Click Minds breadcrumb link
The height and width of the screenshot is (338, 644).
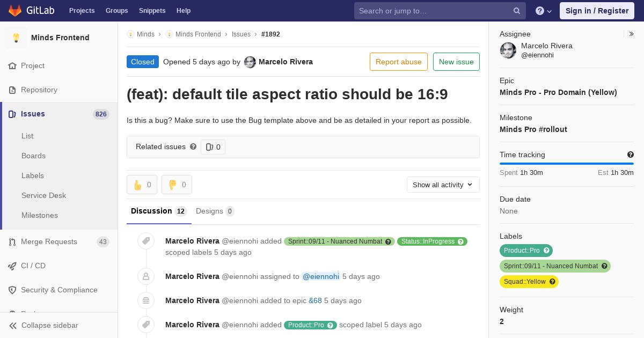point(145,34)
